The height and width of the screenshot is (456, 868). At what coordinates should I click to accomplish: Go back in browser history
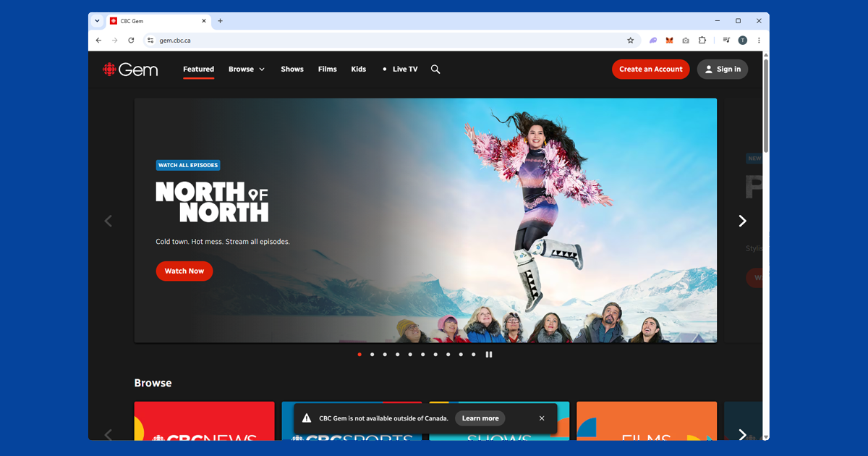pos(98,41)
